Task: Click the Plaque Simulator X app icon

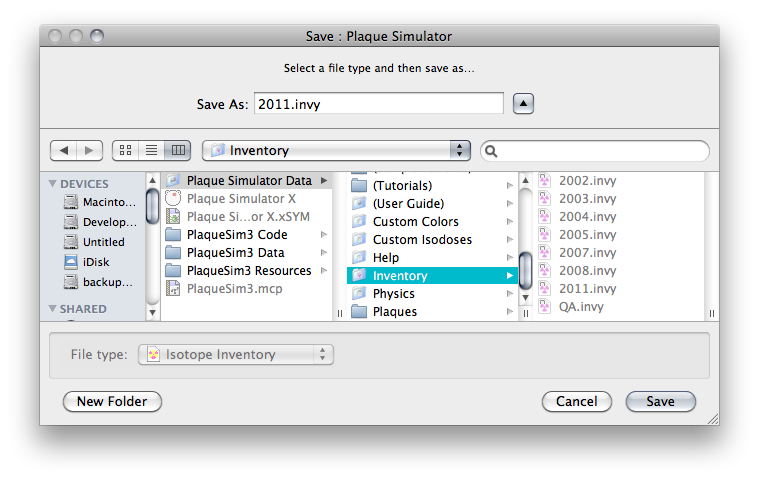Action: (x=173, y=198)
